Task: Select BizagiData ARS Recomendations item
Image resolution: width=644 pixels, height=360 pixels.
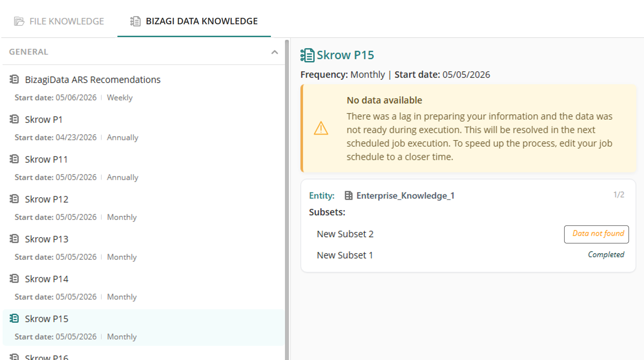Action: [x=144, y=88]
